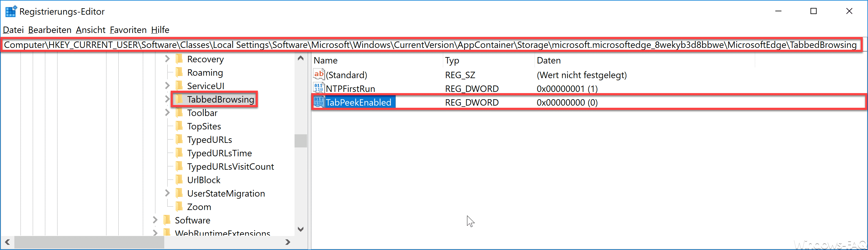This screenshot has height=250, width=868.
Task: Expand the WebRuntimeExtensions key
Action: pyautogui.click(x=155, y=233)
